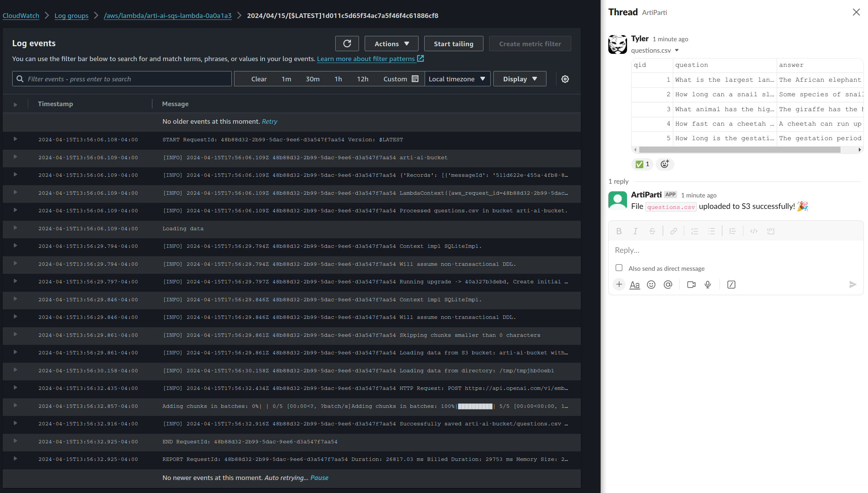868x493 pixels.
Task: Select the 1h time range
Action: coord(338,79)
